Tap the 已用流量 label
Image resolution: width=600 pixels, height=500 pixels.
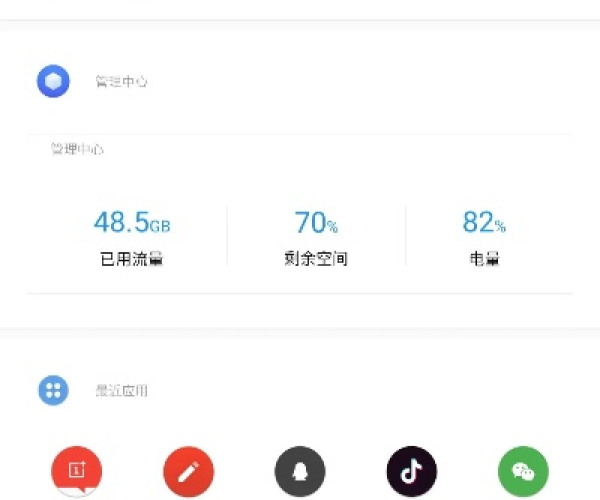point(131,259)
